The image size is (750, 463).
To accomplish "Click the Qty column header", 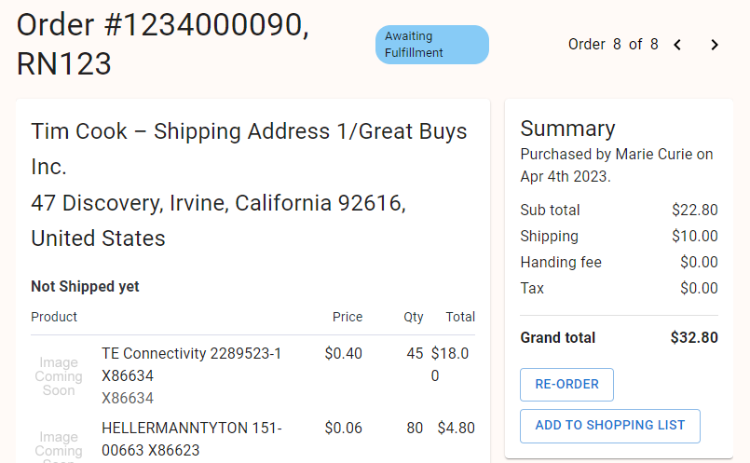I will click(x=413, y=317).
